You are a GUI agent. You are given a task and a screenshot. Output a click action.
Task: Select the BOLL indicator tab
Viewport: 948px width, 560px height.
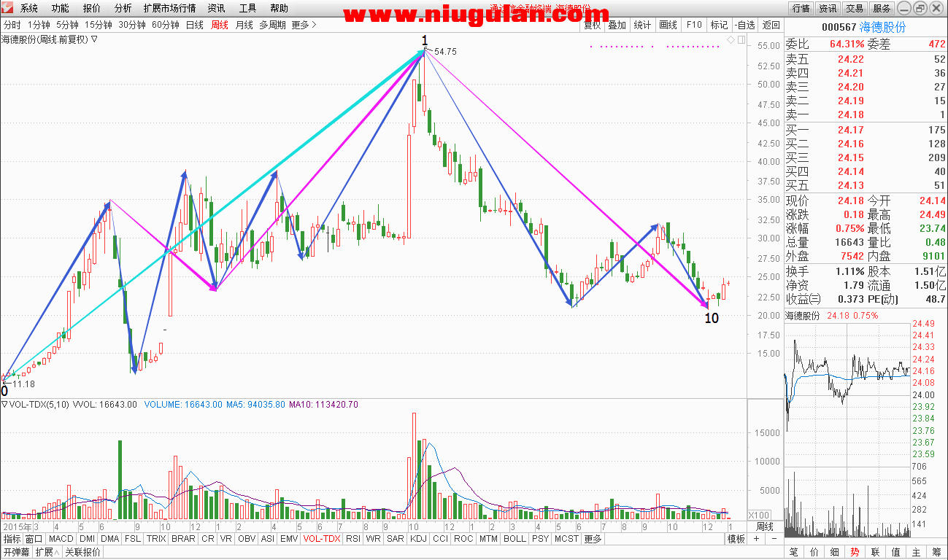click(515, 539)
